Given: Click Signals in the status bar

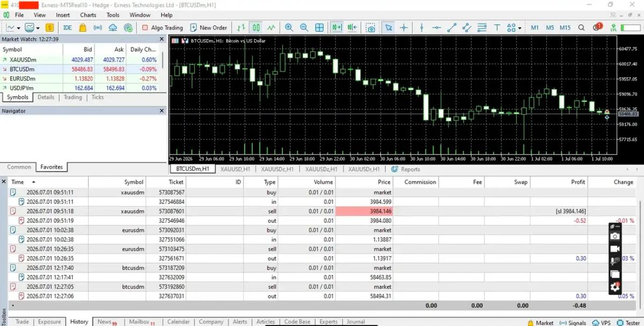Looking at the screenshot, I should (573, 323).
